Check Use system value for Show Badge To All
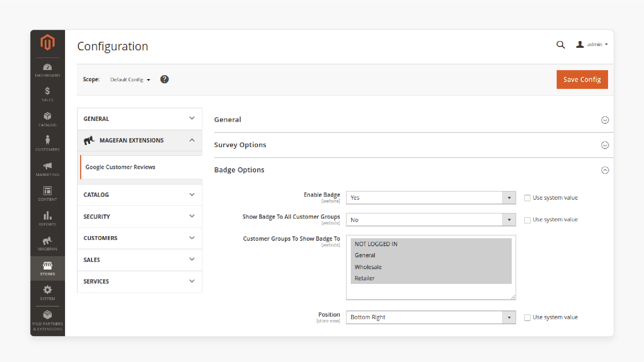 point(527,220)
